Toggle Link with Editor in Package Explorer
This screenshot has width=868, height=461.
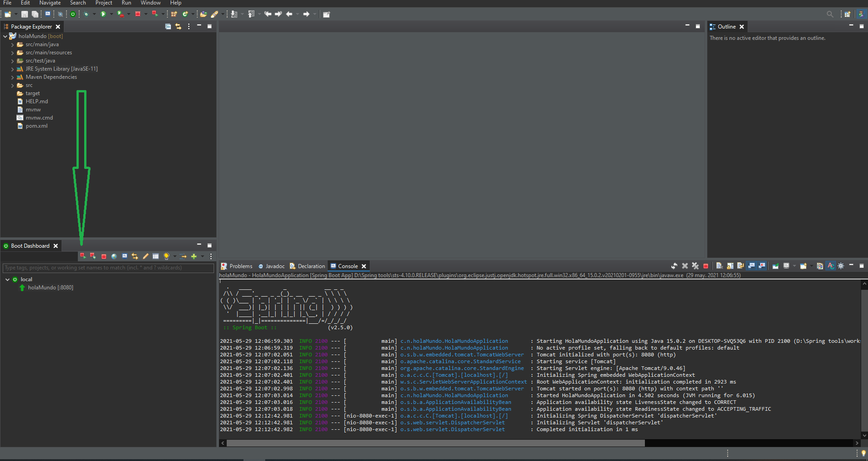(x=178, y=27)
